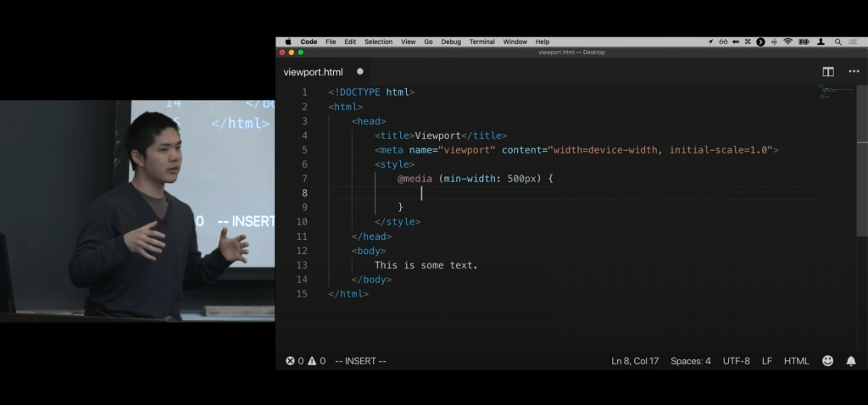Image resolution: width=868 pixels, height=405 pixels.
Task: Click the errors count icon in status bar
Action: coord(290,361)
